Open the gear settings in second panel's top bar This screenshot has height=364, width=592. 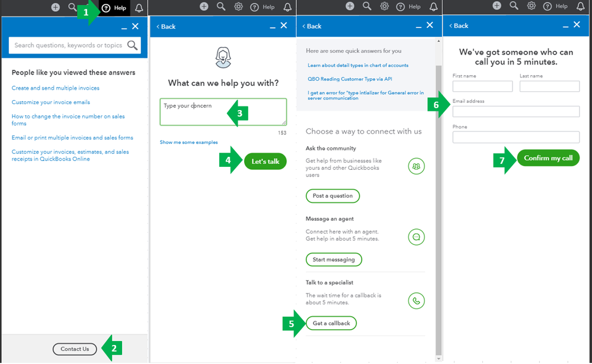(x=238, y=7)
